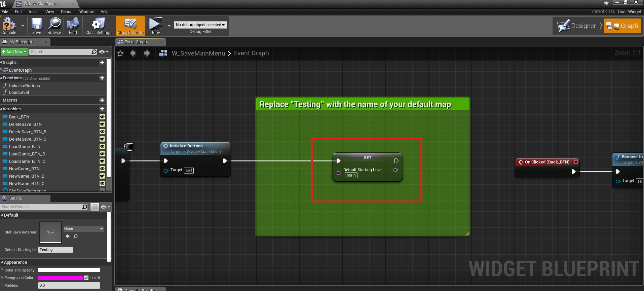Switch to Designer mode
The image size is (644, 291).
(x=577, y=26)
